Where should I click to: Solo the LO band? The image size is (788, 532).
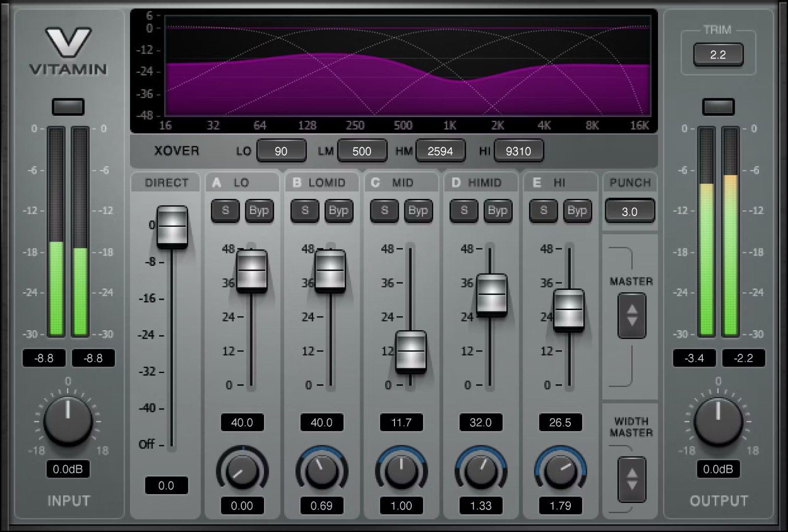pyautogui.click(x=225, y=211)
